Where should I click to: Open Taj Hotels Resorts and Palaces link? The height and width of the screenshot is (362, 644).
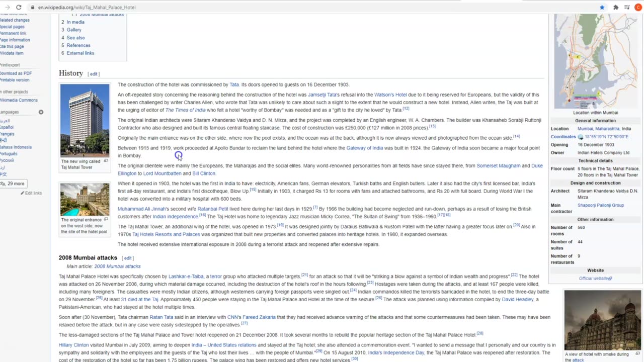(x=166, y=234)
